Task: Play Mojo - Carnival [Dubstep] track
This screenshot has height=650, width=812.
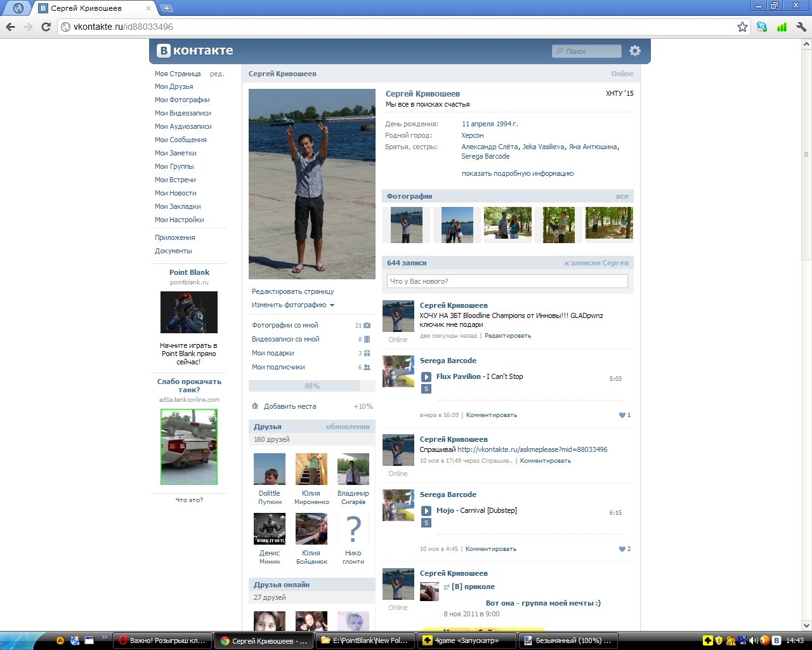Action: click(x=426, y=511)
